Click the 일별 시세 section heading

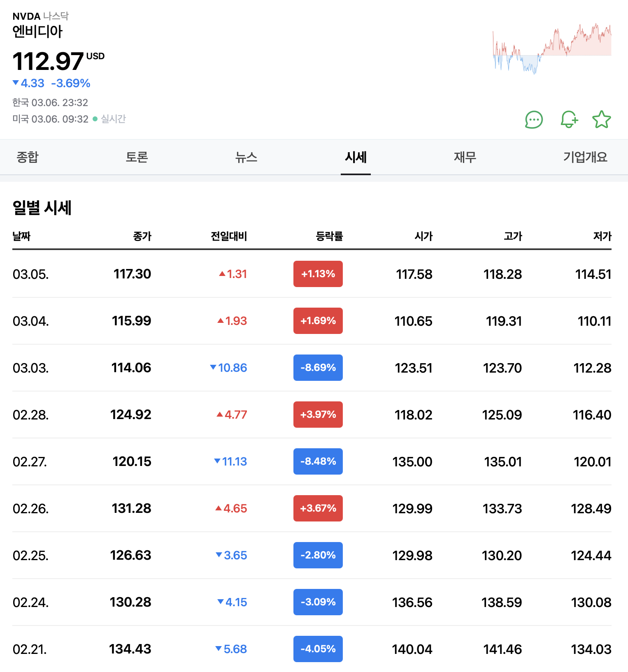42,208
